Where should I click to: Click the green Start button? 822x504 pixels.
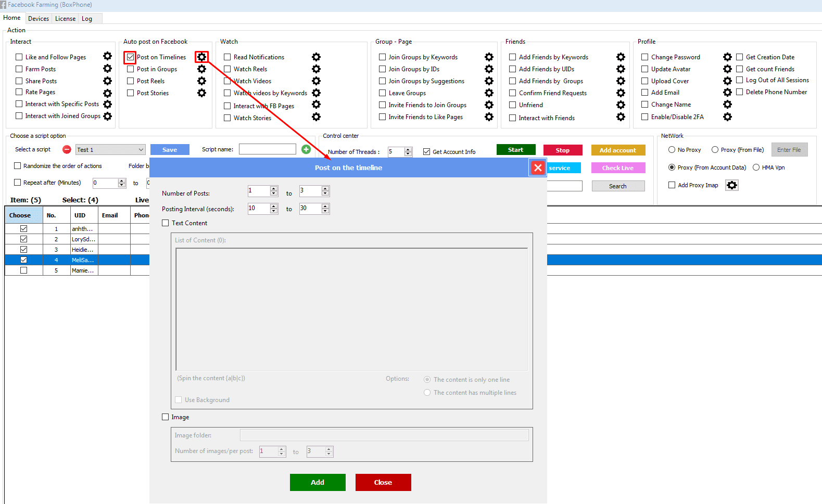[x=516, y=150]
